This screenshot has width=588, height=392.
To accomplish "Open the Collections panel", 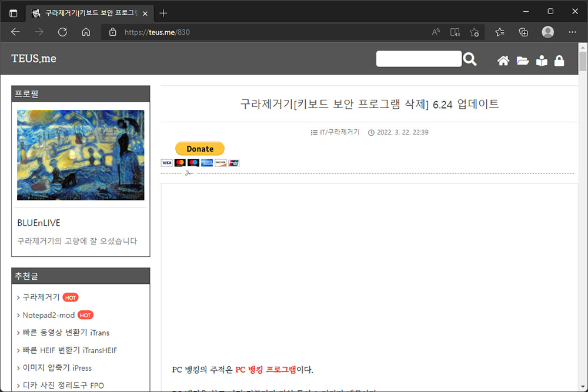I will point(523,32).
